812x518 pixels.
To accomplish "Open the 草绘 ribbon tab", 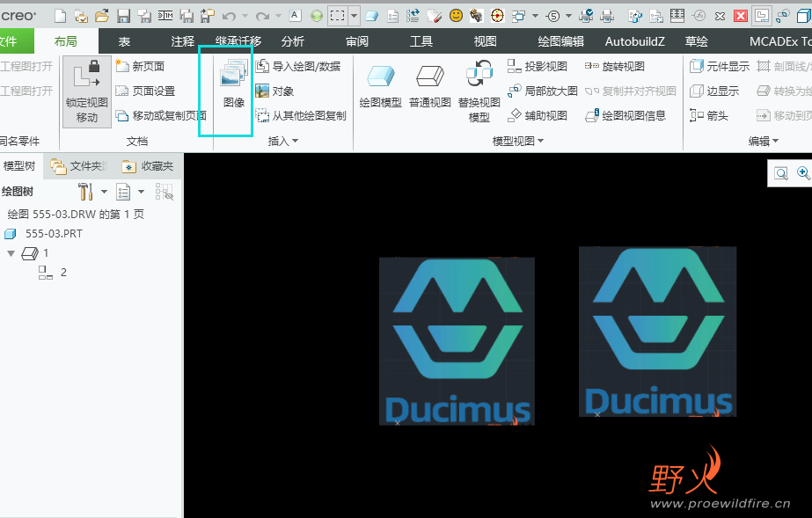I will (697, 41).
